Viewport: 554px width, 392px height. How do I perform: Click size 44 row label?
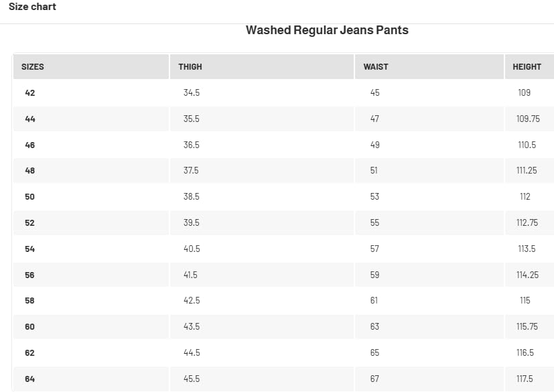coord(30,119)
